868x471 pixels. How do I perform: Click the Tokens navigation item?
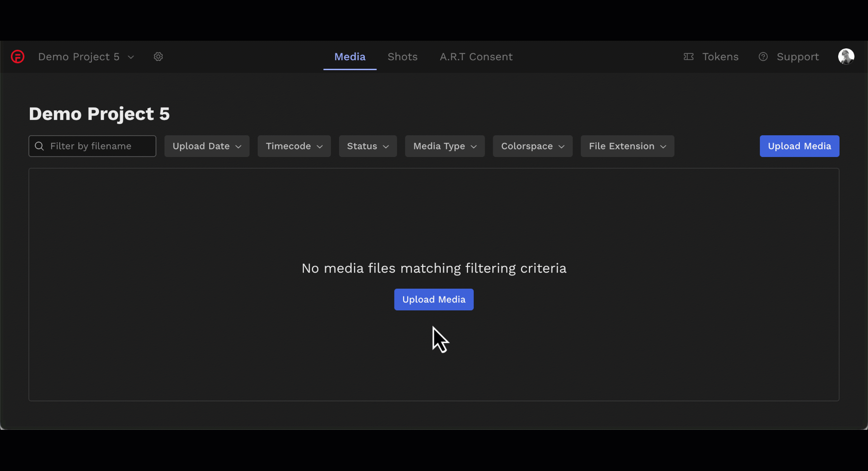[720, 57]
